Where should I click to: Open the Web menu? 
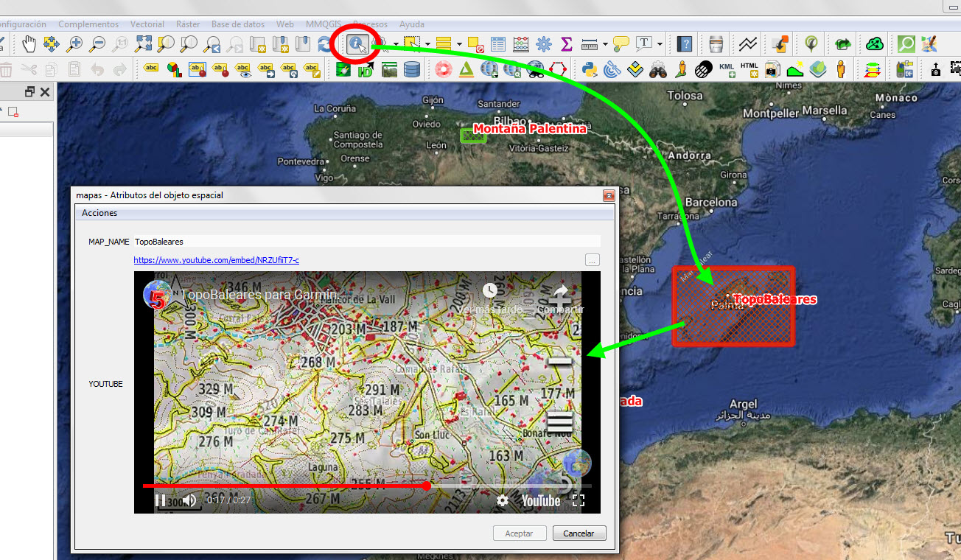(x=285, y=24)
